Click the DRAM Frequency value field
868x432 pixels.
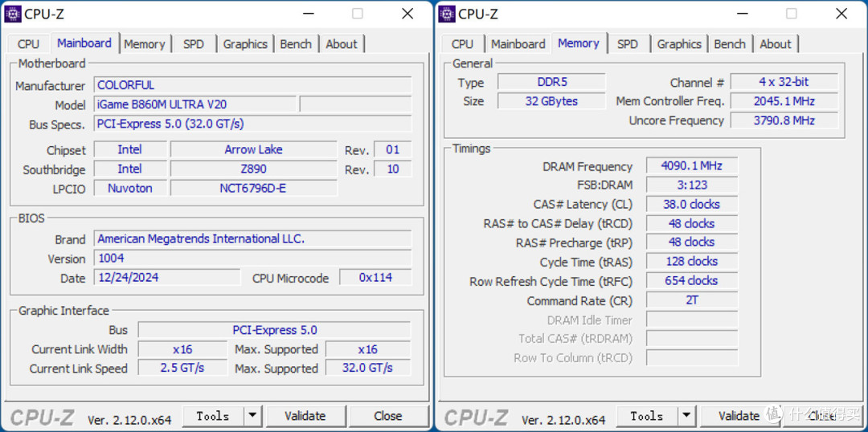pyautogui.click(x=691, y=165)
